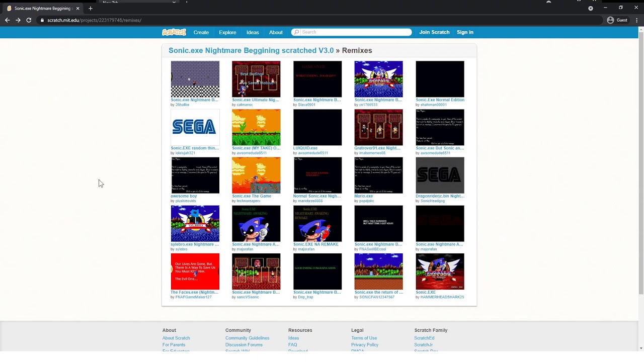
Task: Visit author cs1766533's profile
Action: click(368, 105)
